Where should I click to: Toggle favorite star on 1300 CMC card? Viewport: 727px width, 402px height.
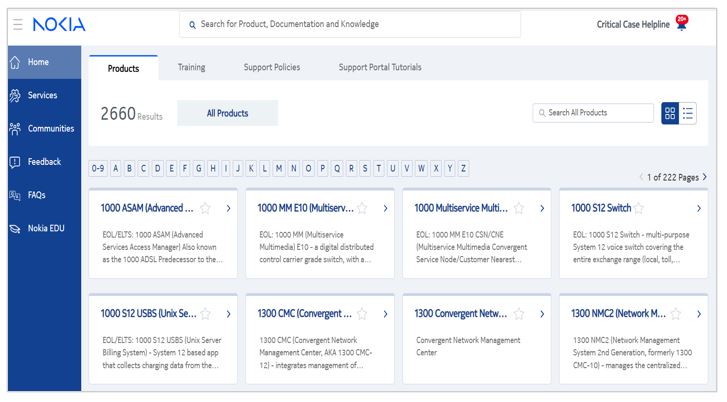[362, 314]
